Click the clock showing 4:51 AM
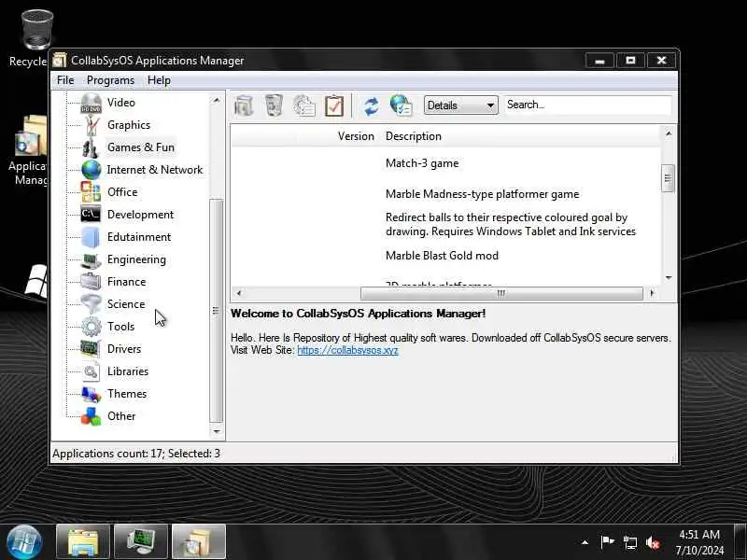Screen dimensions: 747x560 [x=698, y=542]
